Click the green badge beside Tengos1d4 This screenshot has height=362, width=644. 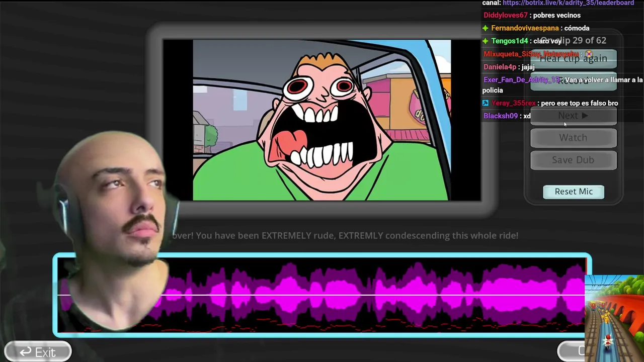(486, 41)
